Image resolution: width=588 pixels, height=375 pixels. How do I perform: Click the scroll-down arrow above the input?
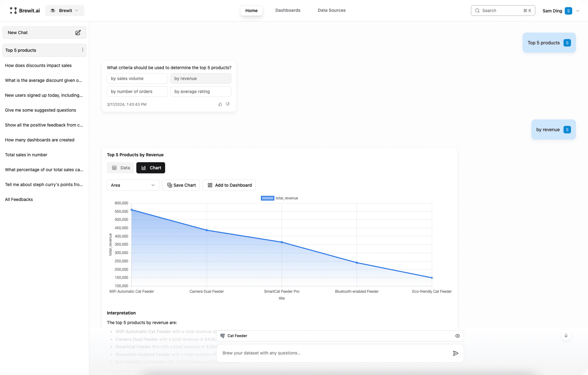pos(566,335)
